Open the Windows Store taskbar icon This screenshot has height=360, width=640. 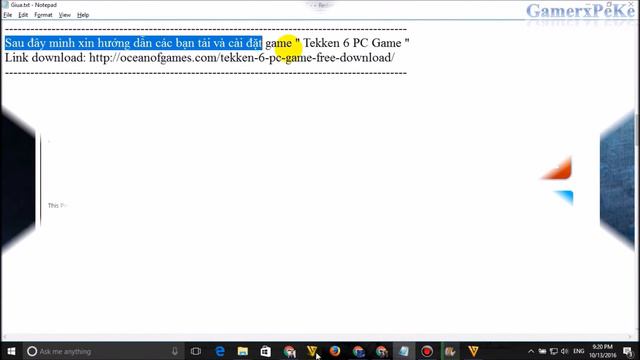(x=266, y=351)
